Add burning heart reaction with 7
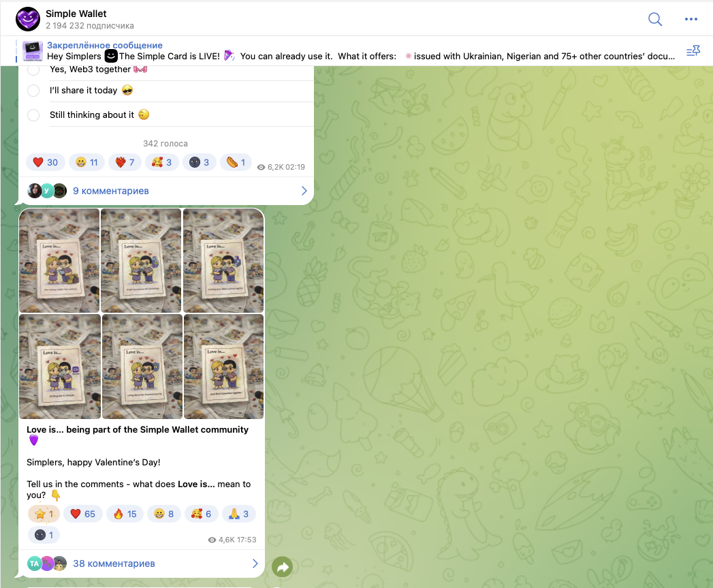 (125, 162)
